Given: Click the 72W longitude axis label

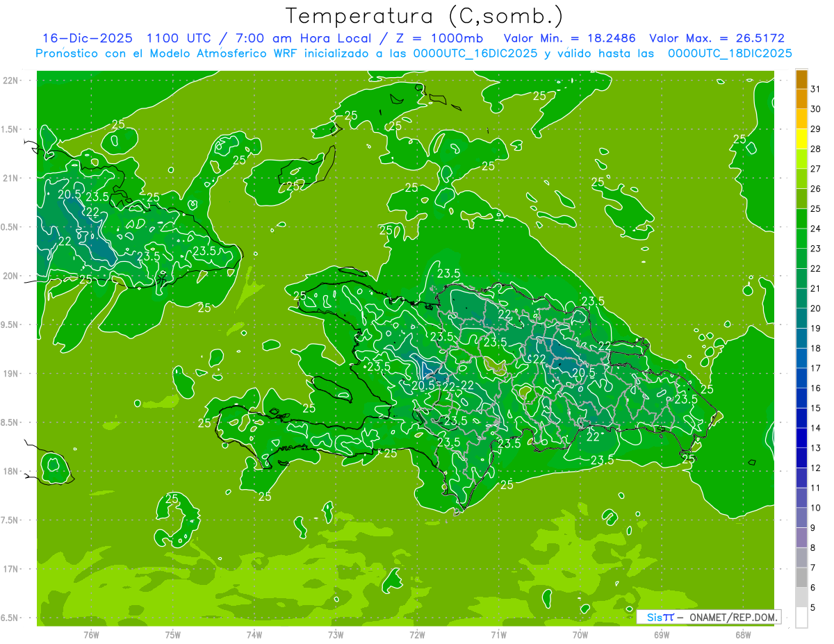Looking at the screenshot, I should 417,634.
